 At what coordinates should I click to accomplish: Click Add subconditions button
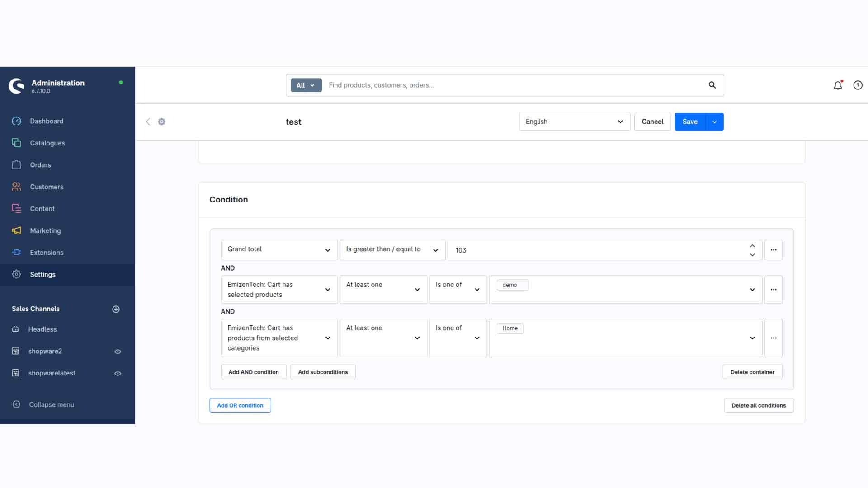(x=323, y=372)
